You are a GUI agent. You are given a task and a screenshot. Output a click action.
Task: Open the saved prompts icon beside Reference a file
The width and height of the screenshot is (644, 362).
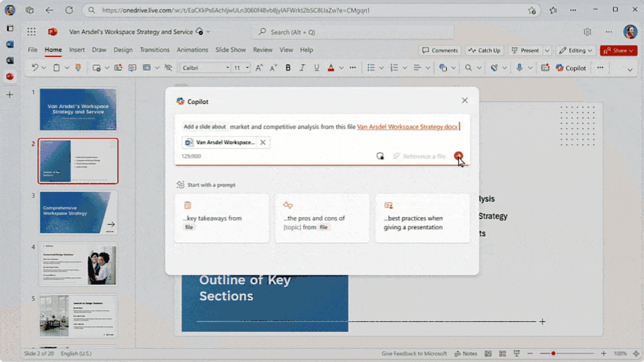(380, 156)
